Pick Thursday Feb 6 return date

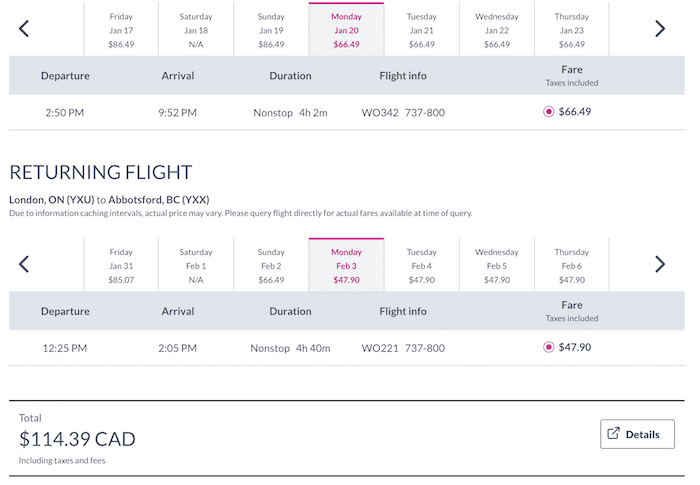point(571,265)
